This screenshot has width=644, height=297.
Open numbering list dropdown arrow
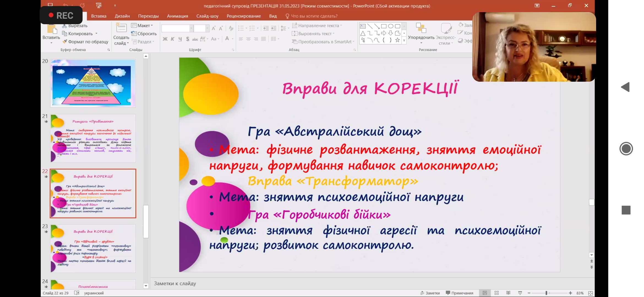[x=258, y=28]
